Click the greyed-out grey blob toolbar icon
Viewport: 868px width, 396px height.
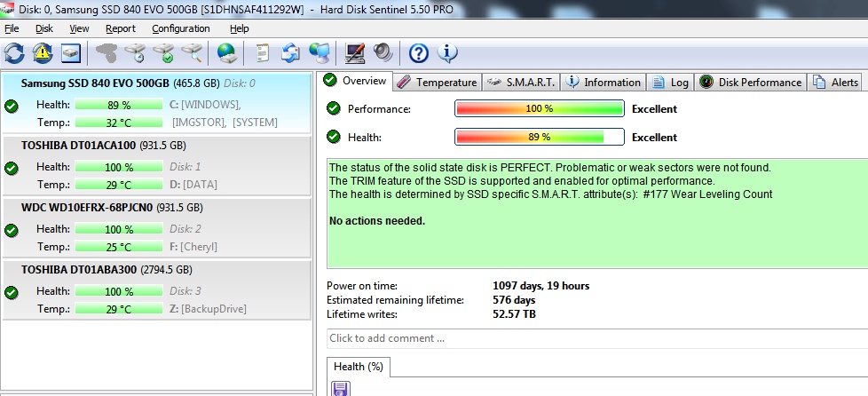(x=107, y=53)
